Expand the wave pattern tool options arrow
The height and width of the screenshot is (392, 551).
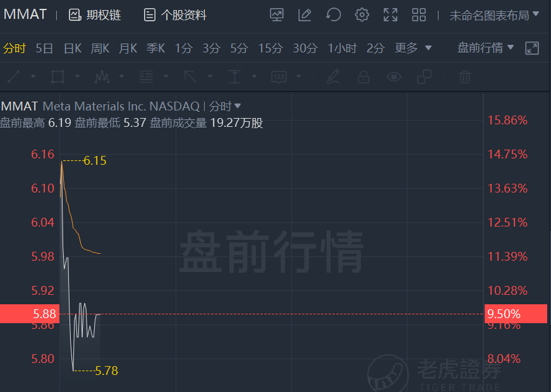121,76
